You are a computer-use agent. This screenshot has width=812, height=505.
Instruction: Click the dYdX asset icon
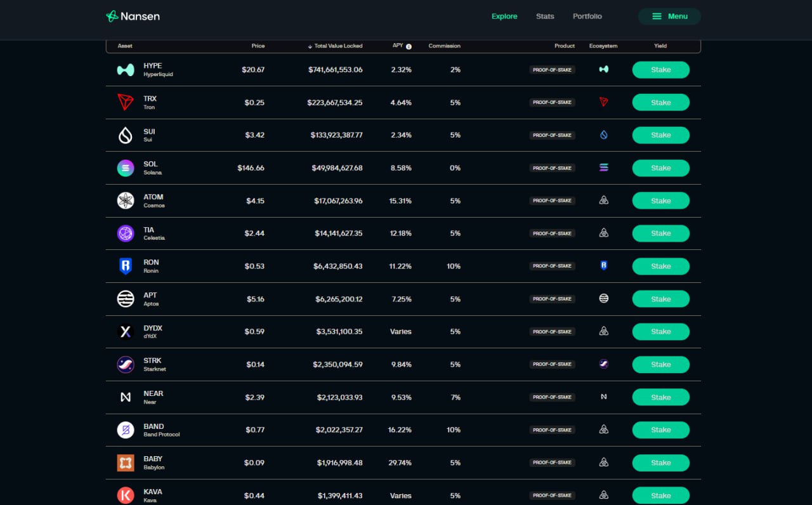pyautogui.click(x=126, y=332)
